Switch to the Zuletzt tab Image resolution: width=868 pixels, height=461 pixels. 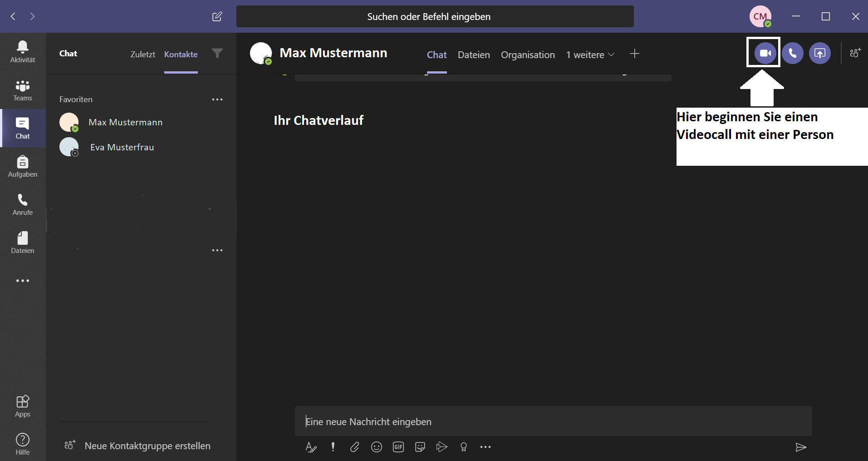coord(142,54)
